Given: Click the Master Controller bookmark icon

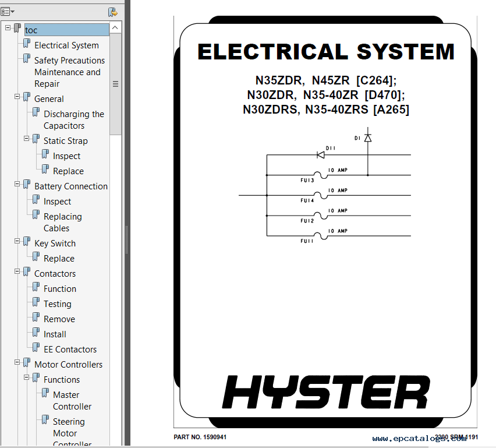Looking at the screenshot, I should [x=45, y=393].
